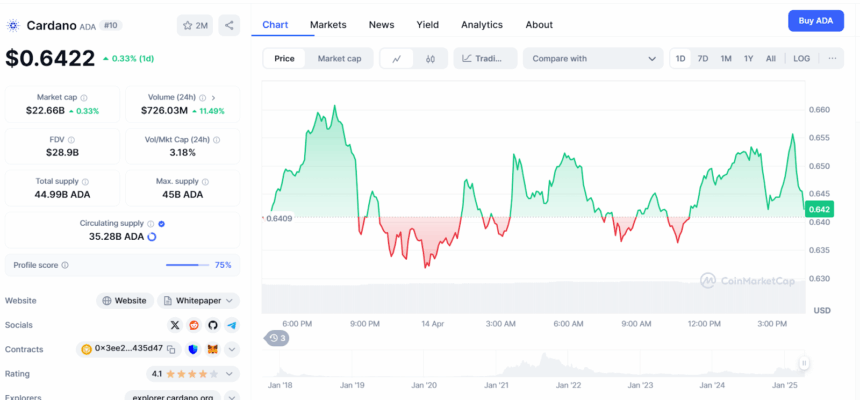Copy the contract address 0x3ee2...435d47

(171, 349)
